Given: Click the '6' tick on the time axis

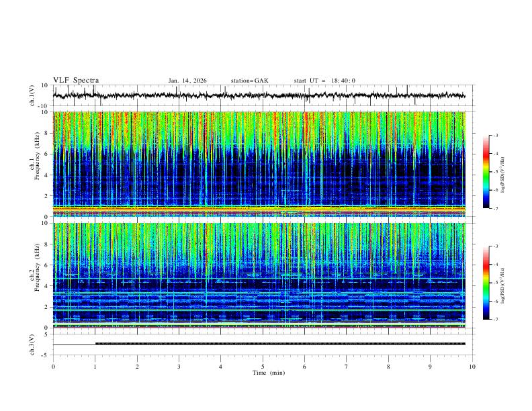Looking at the screenshot, I should pos(304,367).
